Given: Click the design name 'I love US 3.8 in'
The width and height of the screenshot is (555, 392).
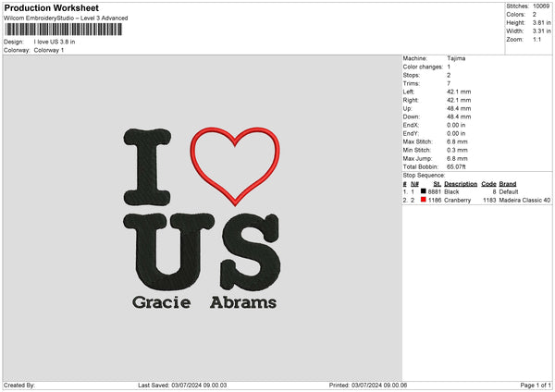Looking at the screenshot, I should pyautogui.click(x=55, y=42).
